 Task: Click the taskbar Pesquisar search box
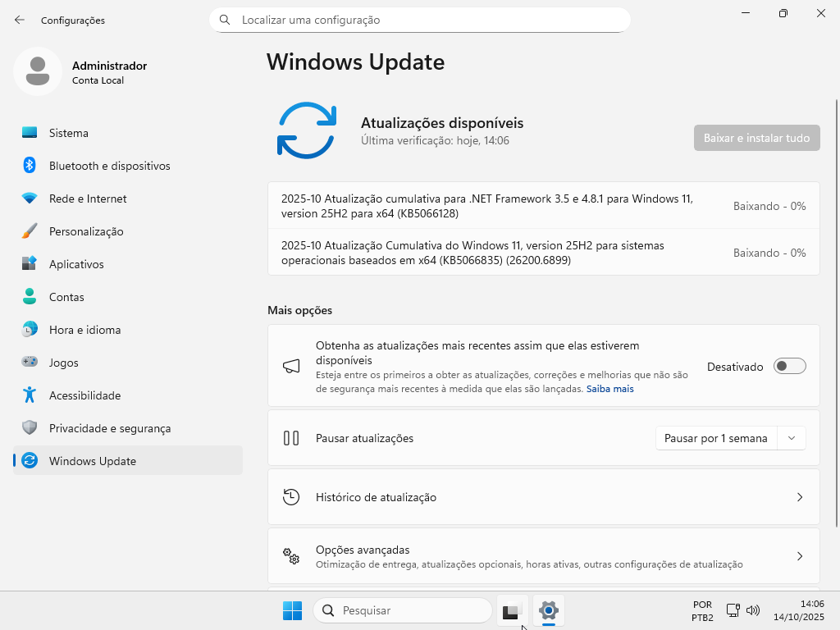[x=402, y=610]
